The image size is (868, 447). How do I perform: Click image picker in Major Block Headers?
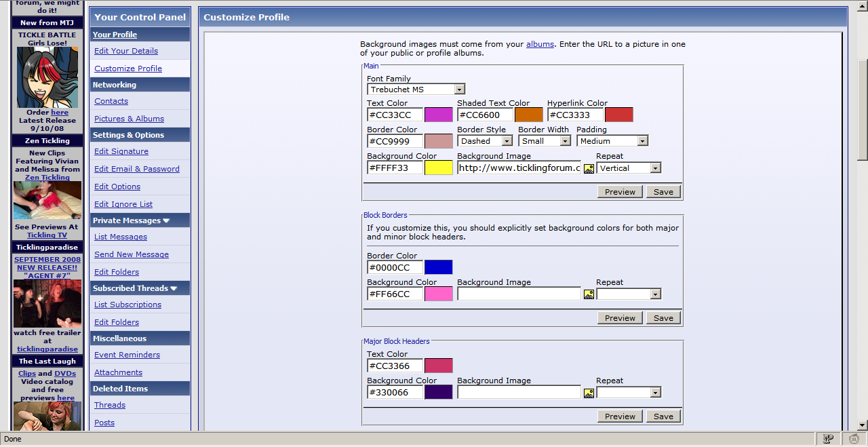click(x=589, y=393)
